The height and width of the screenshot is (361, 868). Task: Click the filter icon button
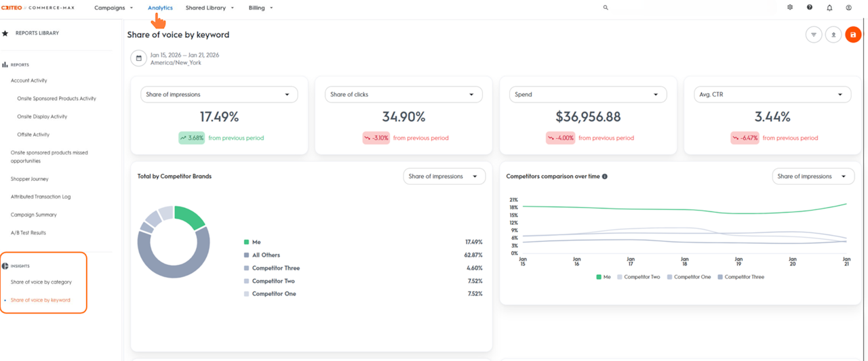click(x=813, y=35)
